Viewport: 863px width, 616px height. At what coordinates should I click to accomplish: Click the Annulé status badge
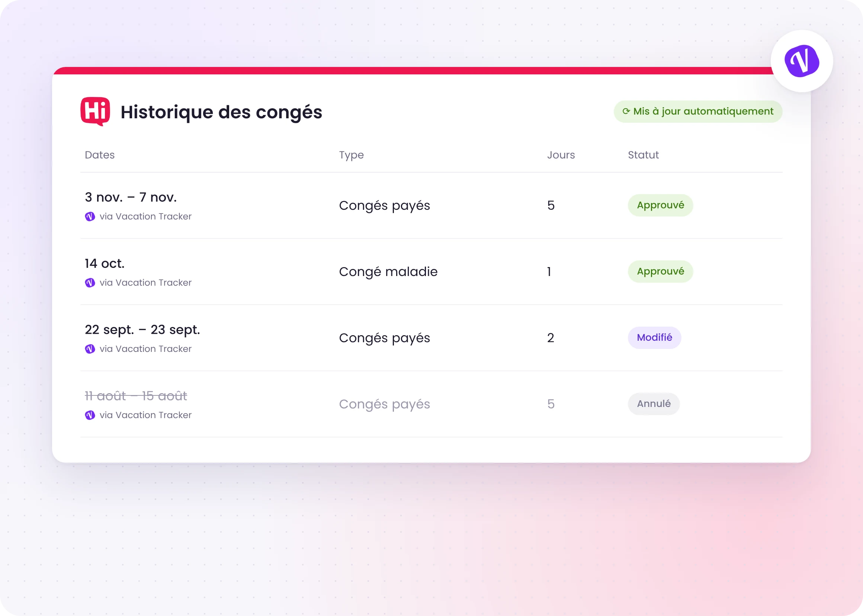pos(654,404)
